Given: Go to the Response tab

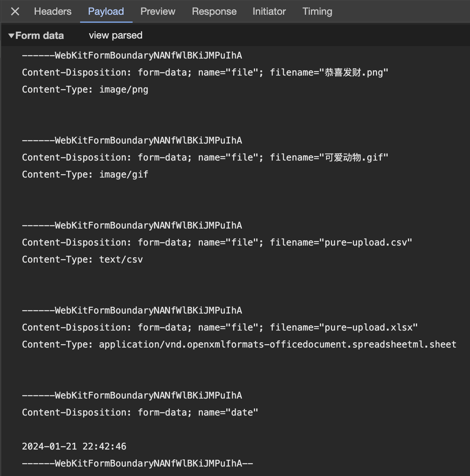Looking at the screenshot, I should tap(214, 12).
